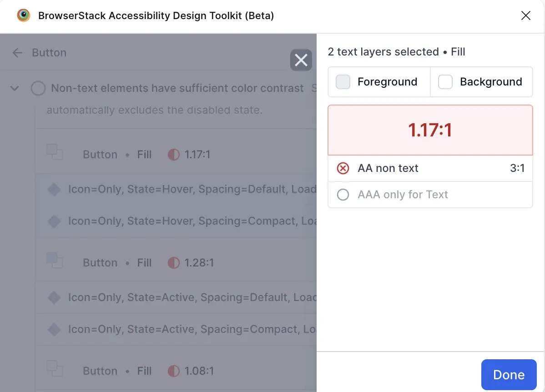Click the BrowserStack eye logo icon
The image size is (545, 392).
pyautogui.click(x=24, y=15)
